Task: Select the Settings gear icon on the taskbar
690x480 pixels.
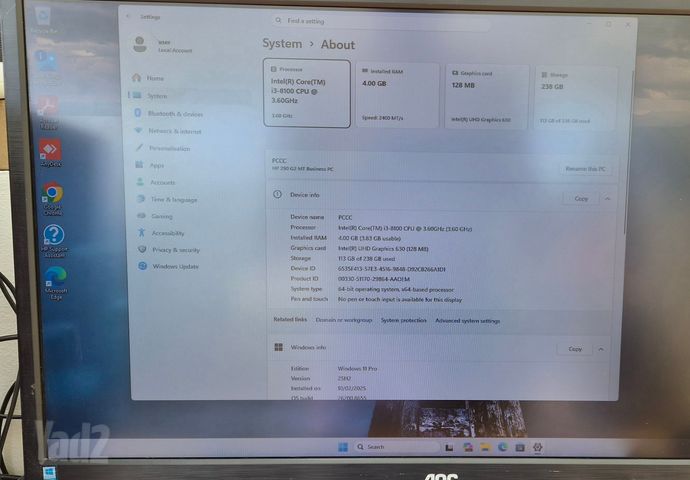Action: tap(537, 448)
